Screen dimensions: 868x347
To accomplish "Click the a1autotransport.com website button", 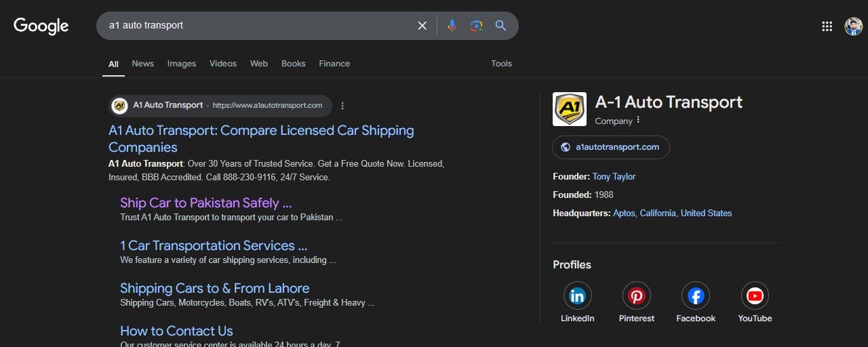I will [x=610, y=147].
